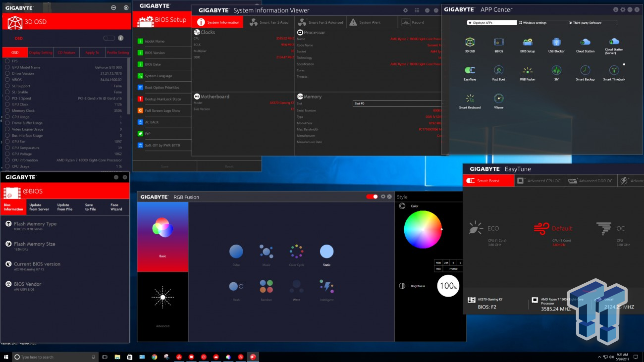Select Update from File in @BIOS

point(64,207)
